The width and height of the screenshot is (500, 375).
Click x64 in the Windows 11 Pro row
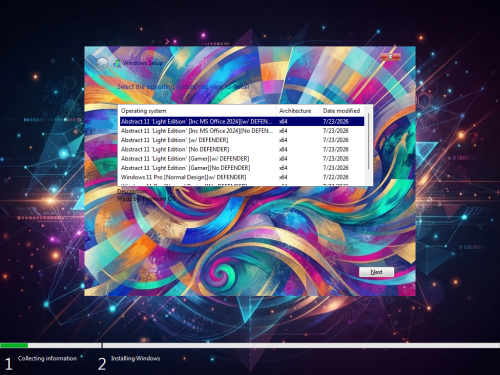[x=283, y=177]
